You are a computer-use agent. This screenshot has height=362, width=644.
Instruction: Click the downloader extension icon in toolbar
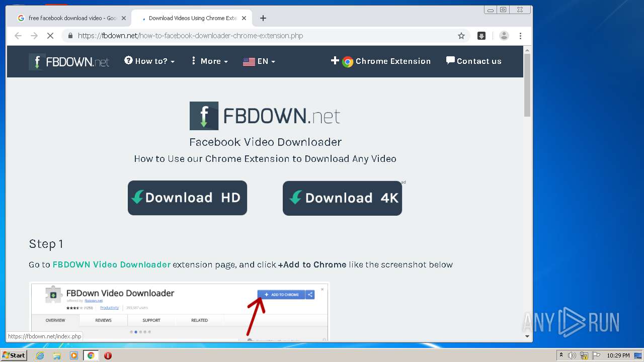tap(481, 36)
